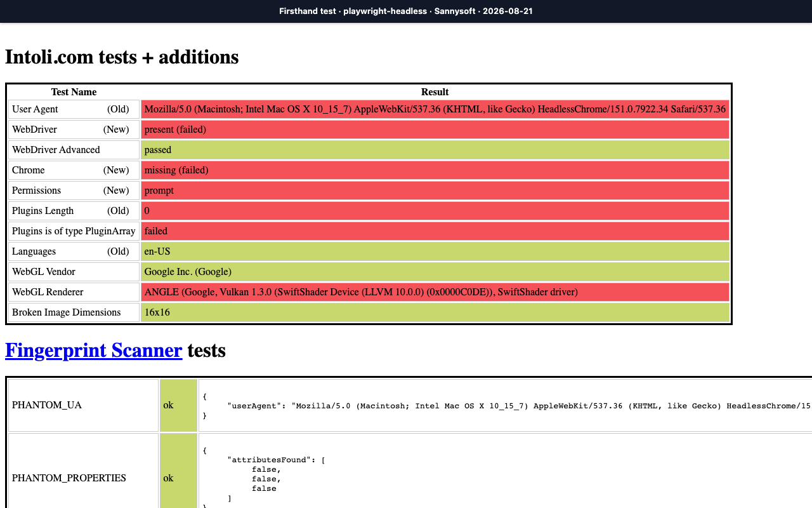Select the 'Broken Image Dimensions' test name cell
The height and width of the screenshot is (508, 812).
(74, 312)
